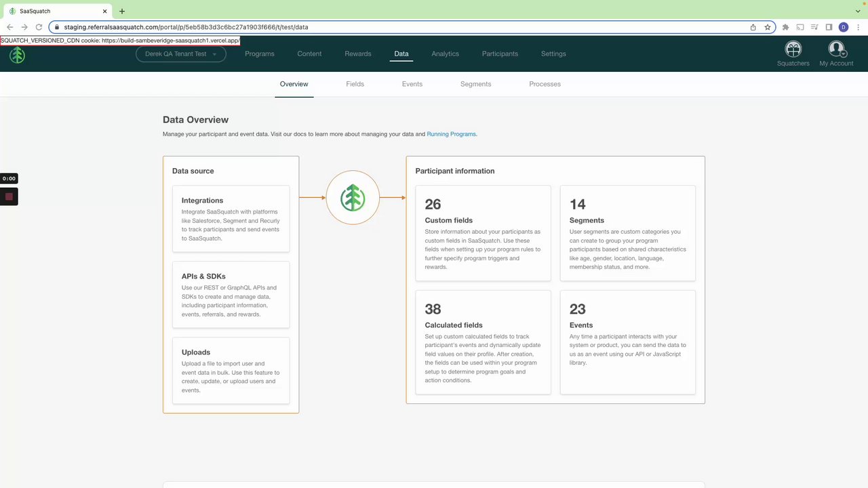Click the browser address bar URL
868x488 pixels.
pos(186,27)
